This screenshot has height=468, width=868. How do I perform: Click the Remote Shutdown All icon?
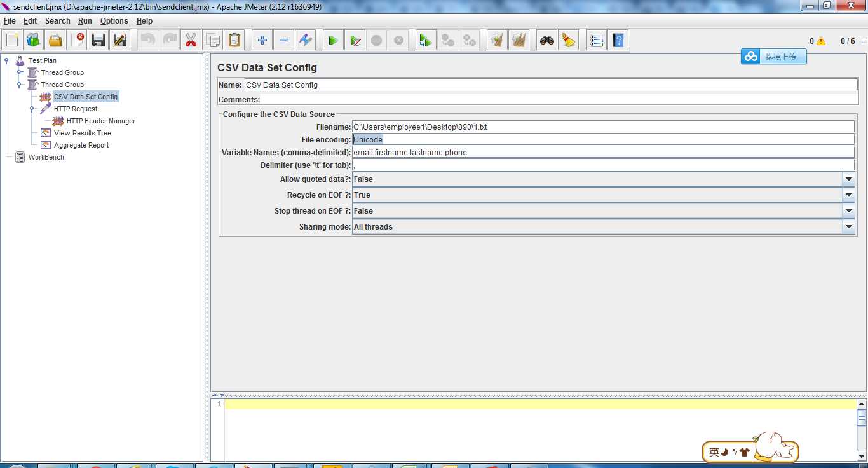(x=470, y=40)
